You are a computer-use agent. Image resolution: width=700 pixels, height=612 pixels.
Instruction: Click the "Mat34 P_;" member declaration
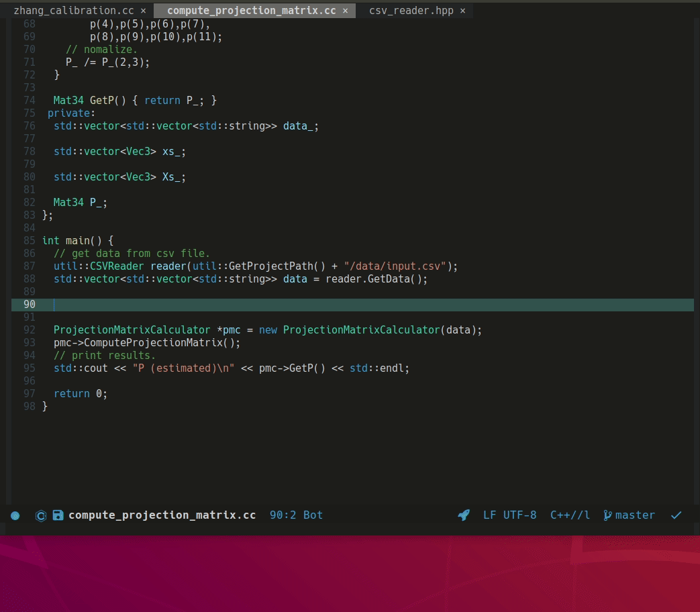[81, 203]
